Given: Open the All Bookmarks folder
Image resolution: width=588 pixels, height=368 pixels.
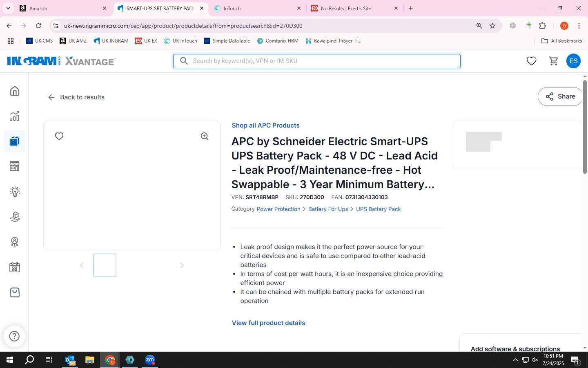Looking at the screenshot, I should (x=561, y=41).
